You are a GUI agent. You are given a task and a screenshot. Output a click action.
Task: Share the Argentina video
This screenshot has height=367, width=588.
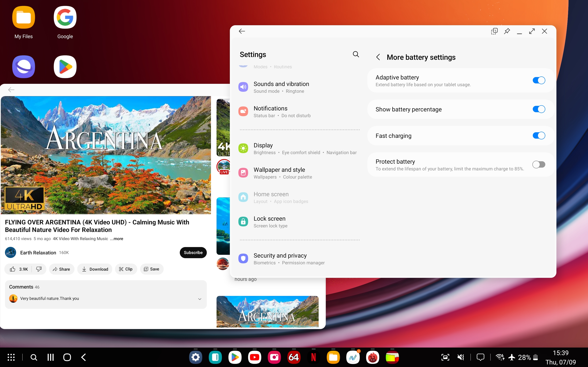pos(61,269)
